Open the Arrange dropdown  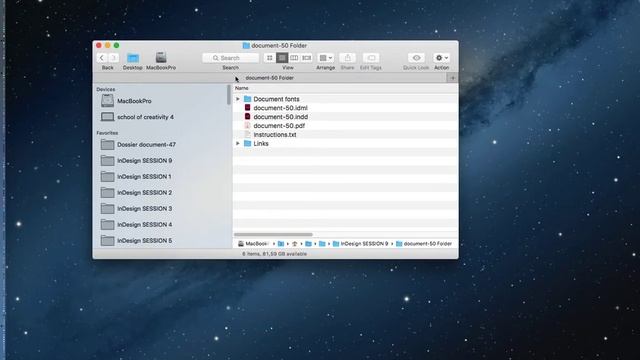pos(326,58)
